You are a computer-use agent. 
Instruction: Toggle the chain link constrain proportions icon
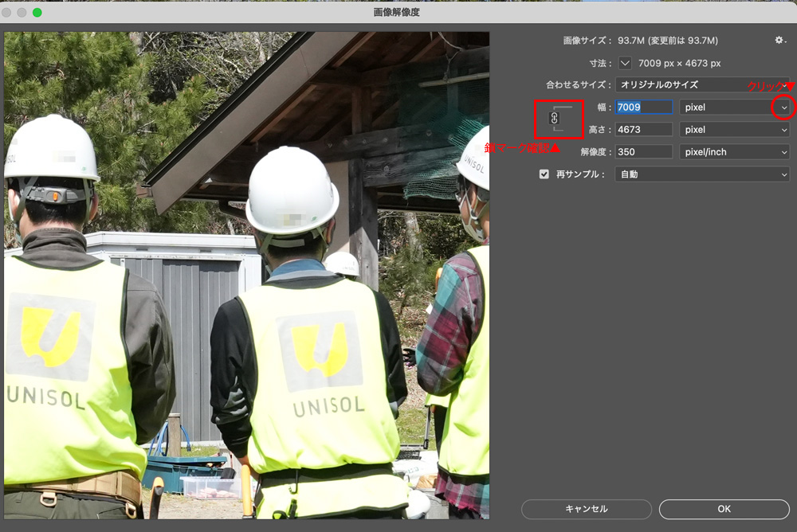click(555, 119)
